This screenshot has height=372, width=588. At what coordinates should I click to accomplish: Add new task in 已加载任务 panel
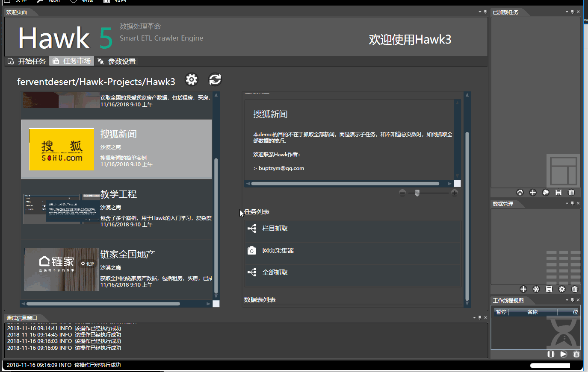pos(533,193)
